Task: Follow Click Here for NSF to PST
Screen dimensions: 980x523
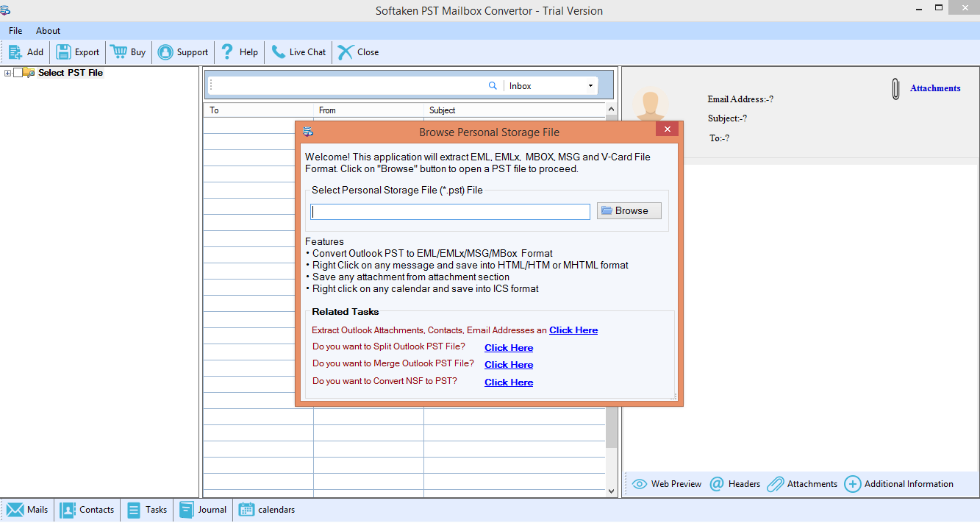Action: 509,383
